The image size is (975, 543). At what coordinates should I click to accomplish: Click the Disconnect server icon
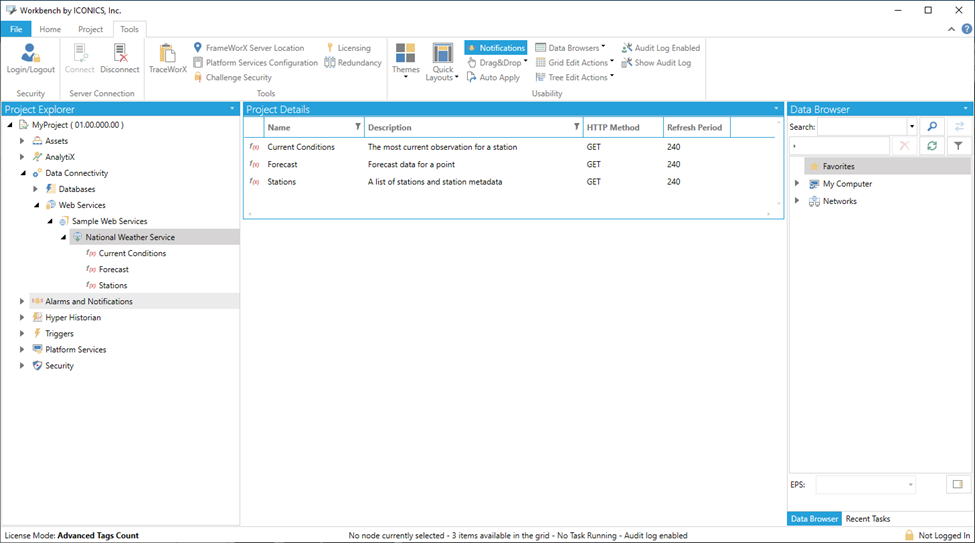tap(120, 58)
